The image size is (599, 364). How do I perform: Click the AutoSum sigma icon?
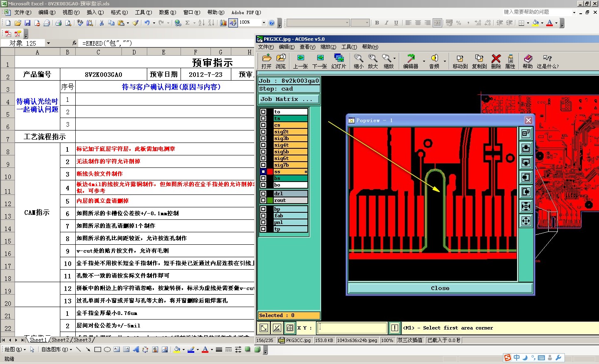[188, 23]
